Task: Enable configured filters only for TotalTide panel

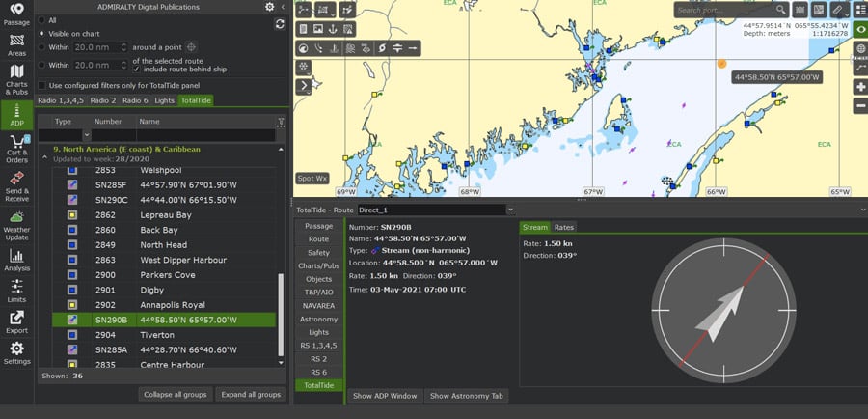Action: coord(41,85)
